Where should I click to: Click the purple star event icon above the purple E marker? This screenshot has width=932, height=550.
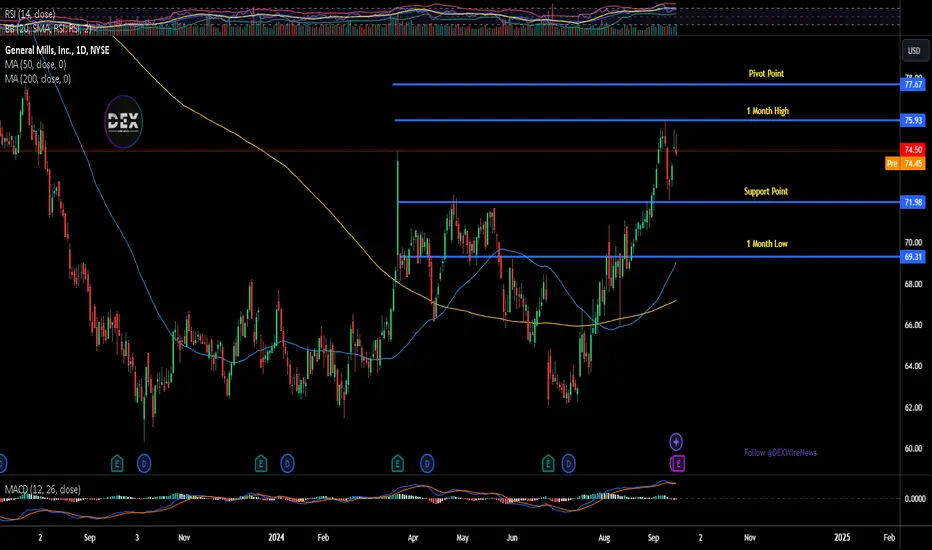(x=676, y=442)
